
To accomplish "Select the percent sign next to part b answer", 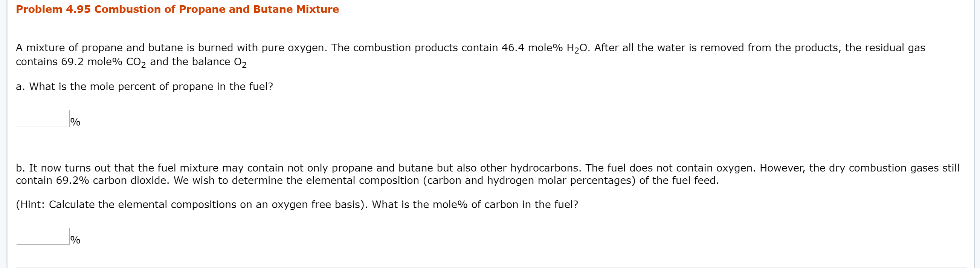I will tap(76, 240).
